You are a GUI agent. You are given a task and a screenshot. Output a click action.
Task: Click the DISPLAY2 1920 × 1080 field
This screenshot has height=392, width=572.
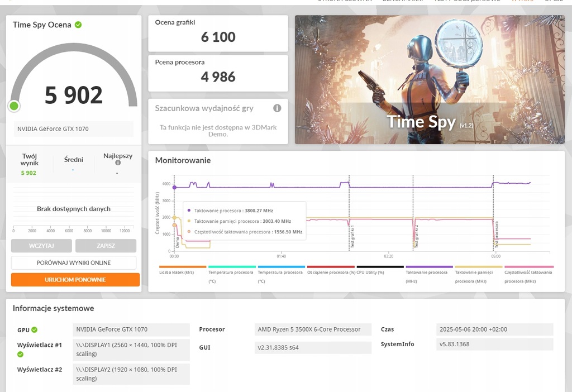[x=131, y=374]
